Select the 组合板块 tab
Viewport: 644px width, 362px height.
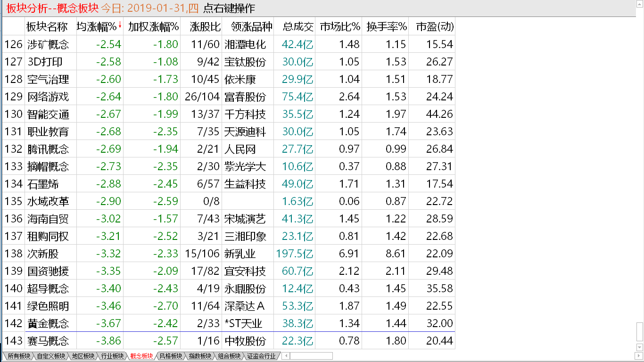229,356
